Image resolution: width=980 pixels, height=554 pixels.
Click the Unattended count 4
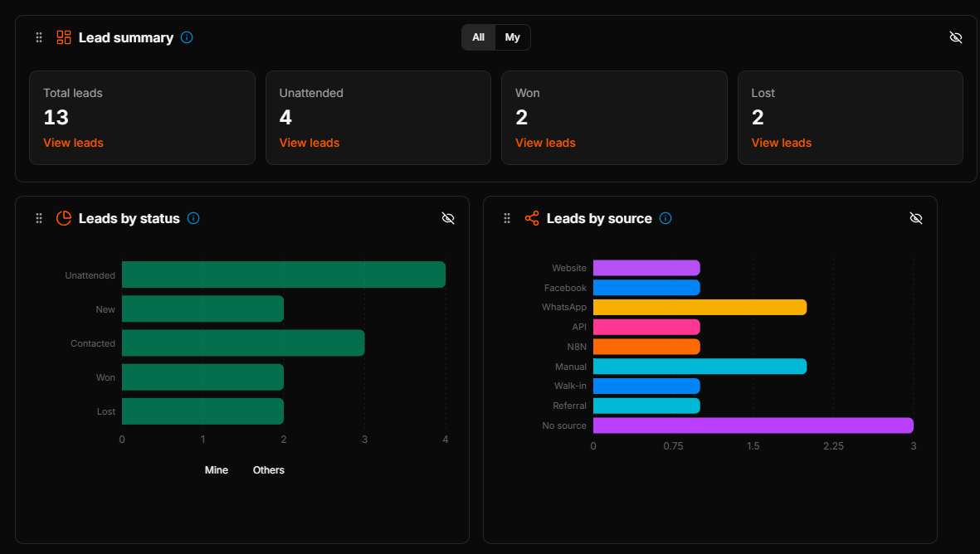click(x=285, y=118)
